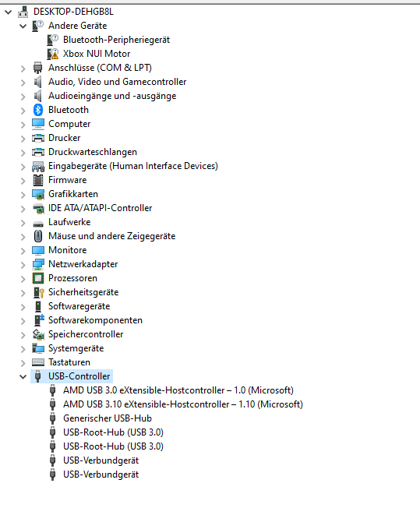This screenshot has height=515, width=420.
Task: Click the Softwarekomponenten puzzle icon
Action: [38, 320]
